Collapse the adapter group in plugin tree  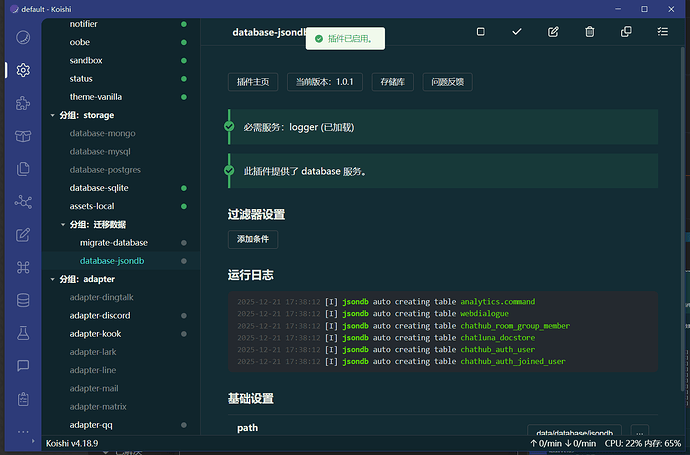[x=53, y=279]
